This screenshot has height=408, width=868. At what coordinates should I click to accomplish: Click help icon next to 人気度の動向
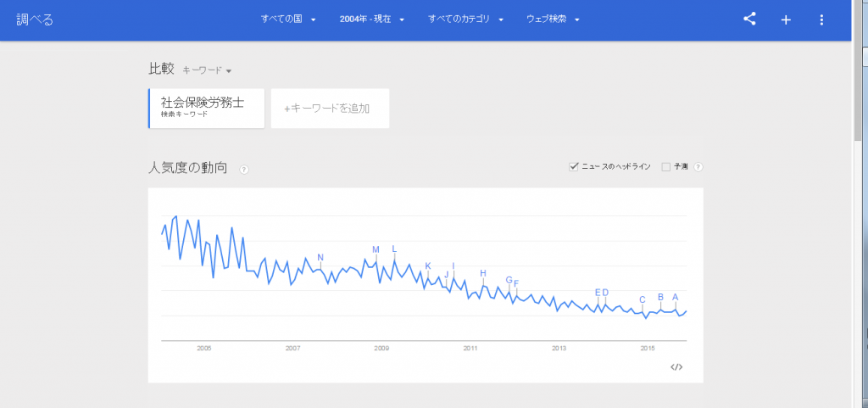(x=243, y=170)
